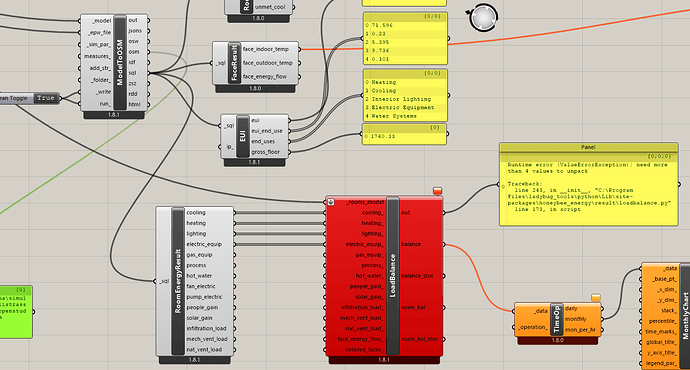Image resolution: width=690 pixels, height=370 pixels.
Task: Toggle the Boolean Toggle True value
Action: point(46,98)
